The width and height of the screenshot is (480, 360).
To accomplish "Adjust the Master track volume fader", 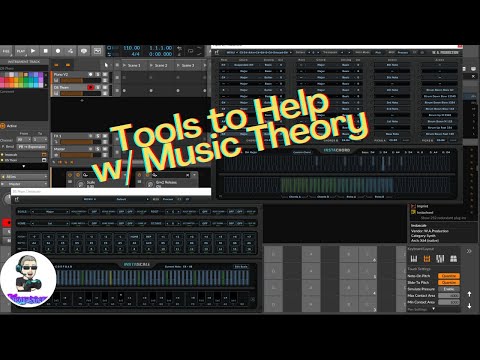I will (80, 155).
